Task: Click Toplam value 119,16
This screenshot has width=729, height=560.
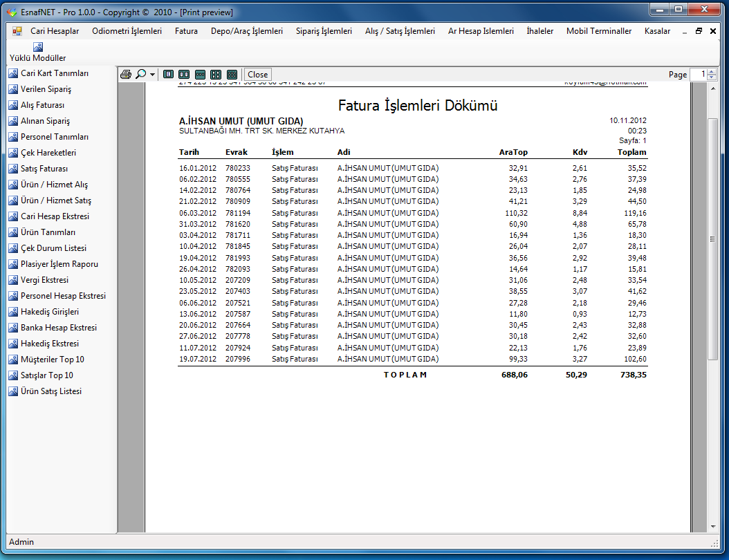Action: coord(635,213)
